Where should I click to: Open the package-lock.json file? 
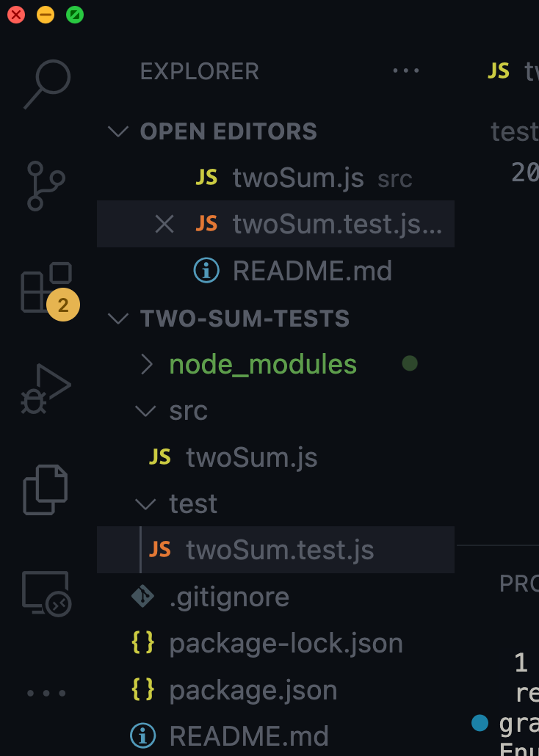click(x=286, y=643)
